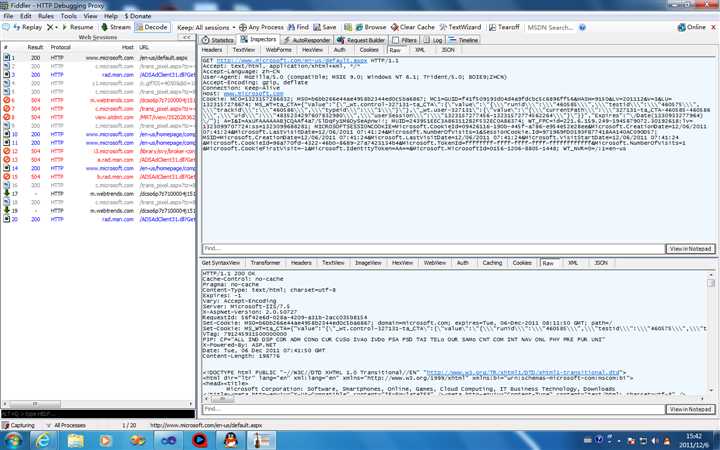Open the Request Builder tab

coord(361,40)
